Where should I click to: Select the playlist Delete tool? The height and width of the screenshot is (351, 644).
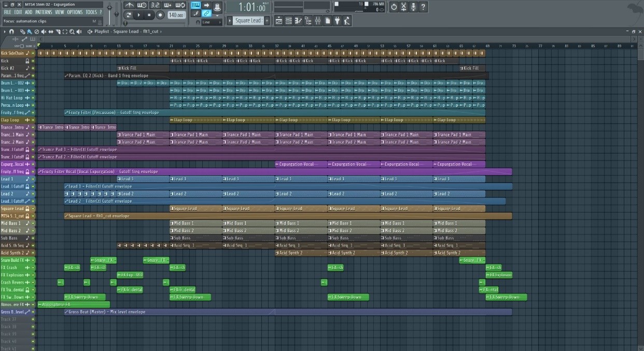point(36,32)
